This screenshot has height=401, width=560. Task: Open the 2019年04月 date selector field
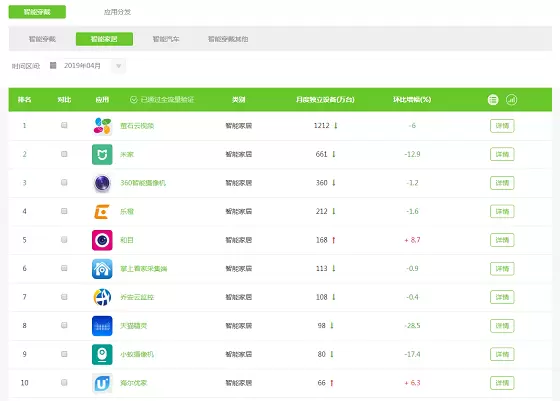(88, 66)
